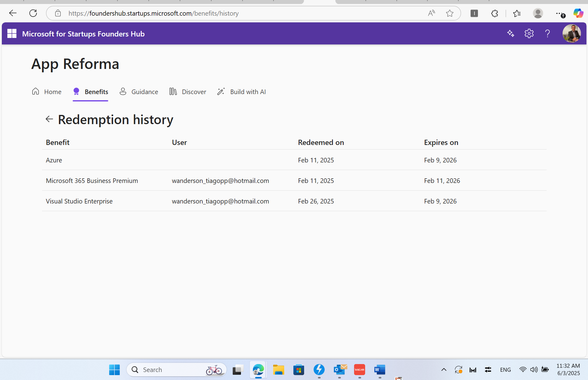Click the email in the Visual Studio Enterprise row
This screenshot has width=588, height=380.
click(220, 201)
